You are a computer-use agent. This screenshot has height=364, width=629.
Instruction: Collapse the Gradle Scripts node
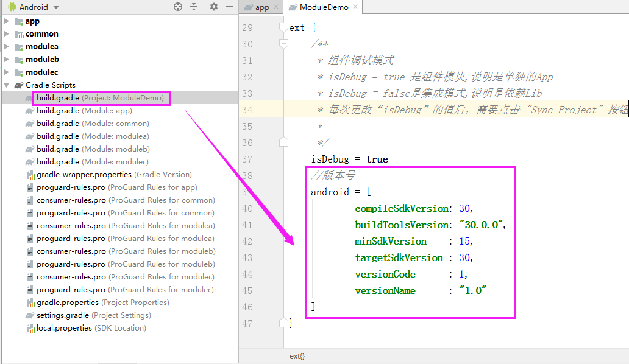tap(7, 85)
